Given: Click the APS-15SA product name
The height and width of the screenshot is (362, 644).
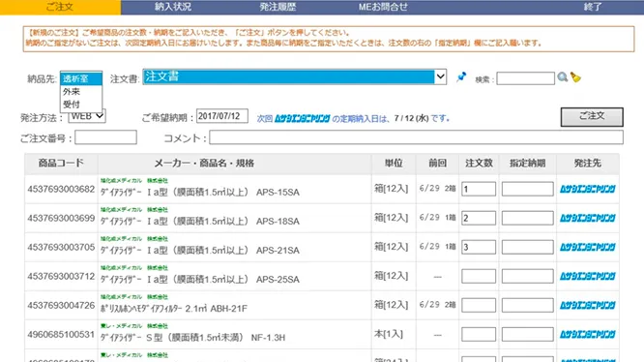Looking at the screenshot, I should pyautogui.click(x=200, y=192).
